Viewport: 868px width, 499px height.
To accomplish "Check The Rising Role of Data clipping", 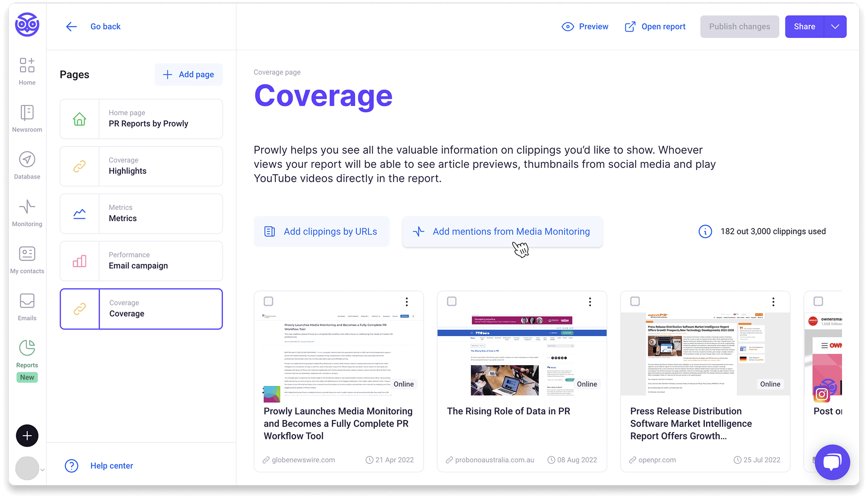I will (x=452, y=301).
